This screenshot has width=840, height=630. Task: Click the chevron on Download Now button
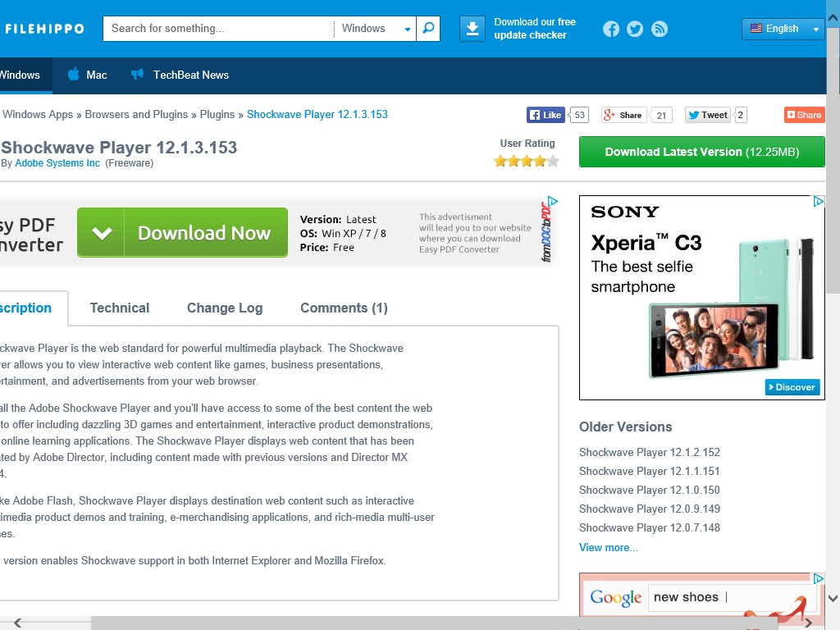tap(101, 232)
